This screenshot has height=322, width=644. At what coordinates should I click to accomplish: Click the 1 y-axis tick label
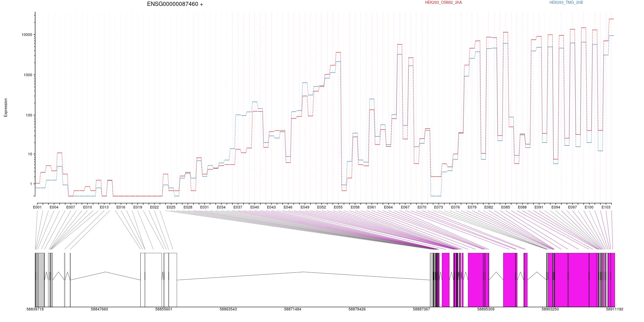pyautogui.click(x=31, y=184)
